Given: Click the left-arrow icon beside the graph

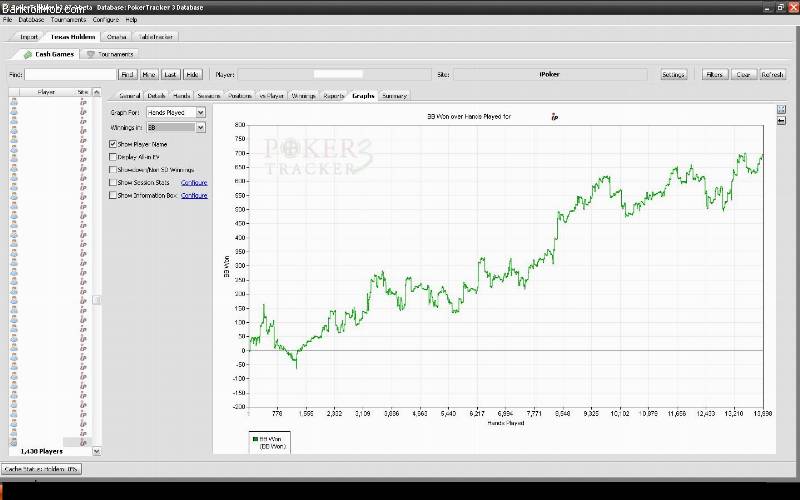Looking at the screenshot, I should pos(781,121).
